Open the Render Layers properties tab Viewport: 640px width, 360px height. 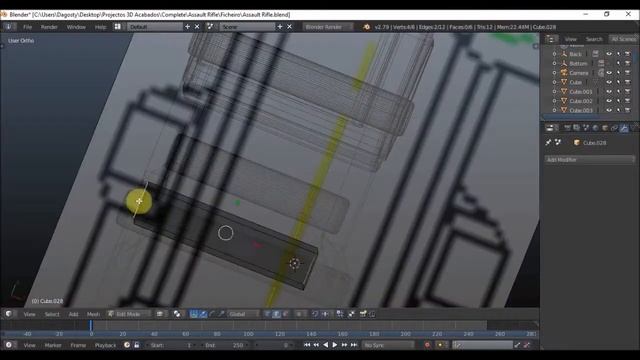577,128
